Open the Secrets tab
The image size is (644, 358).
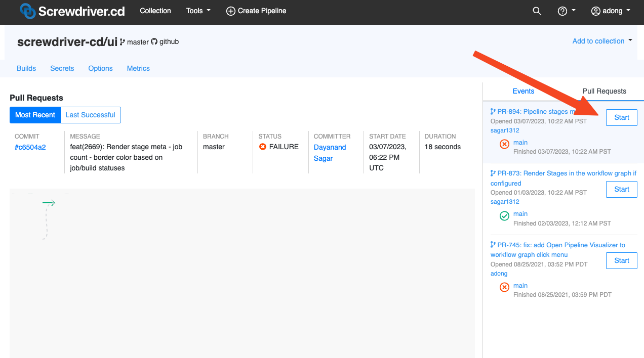tap(62, 68)
